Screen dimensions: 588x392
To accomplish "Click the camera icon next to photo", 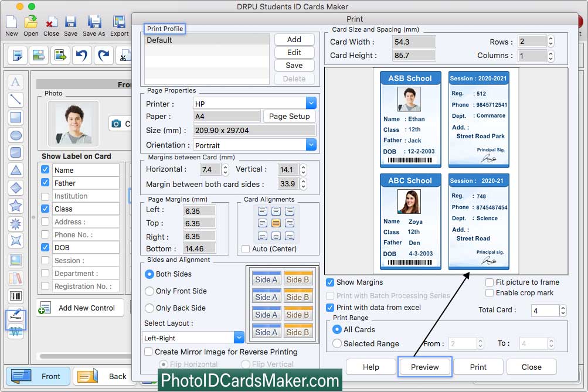I will coord(116,123).
